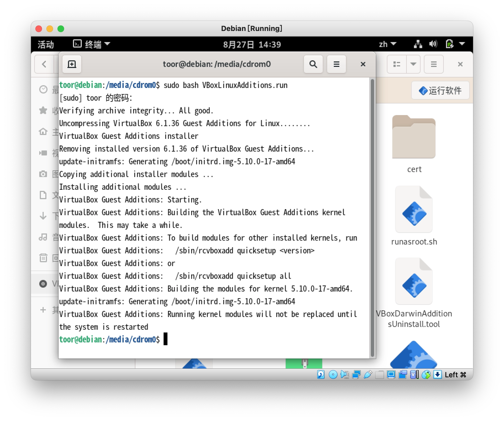Click the terminal vertical scrollbar

pos(372,218)
